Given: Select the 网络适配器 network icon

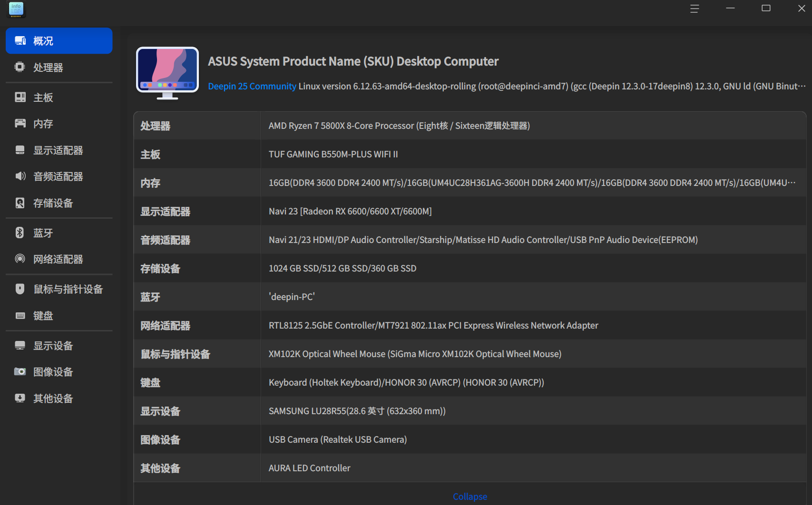Looking at the screenshot, I should pos(20,259).
